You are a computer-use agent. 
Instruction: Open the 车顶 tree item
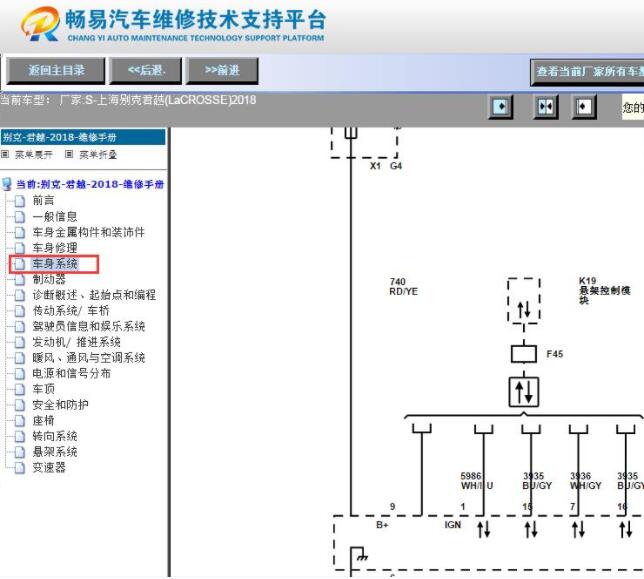click(43, 389)
